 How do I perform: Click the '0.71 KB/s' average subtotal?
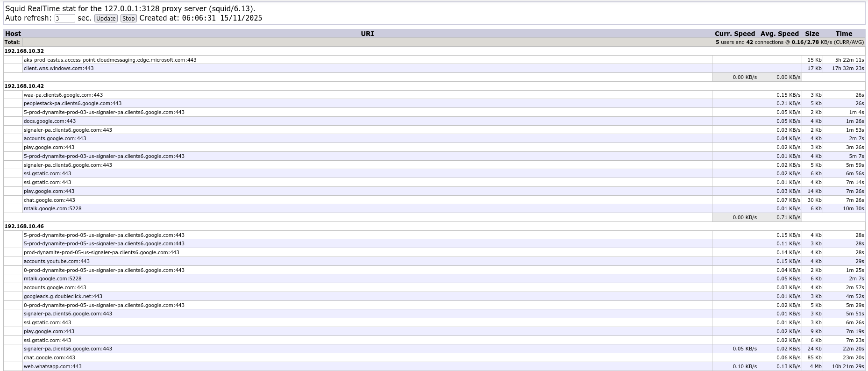pos(780,217)
